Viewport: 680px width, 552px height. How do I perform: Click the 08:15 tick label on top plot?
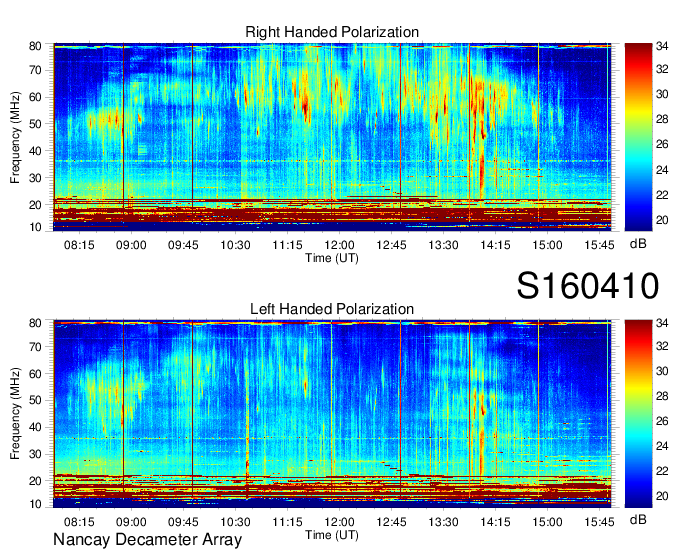(x=79, y=245)
